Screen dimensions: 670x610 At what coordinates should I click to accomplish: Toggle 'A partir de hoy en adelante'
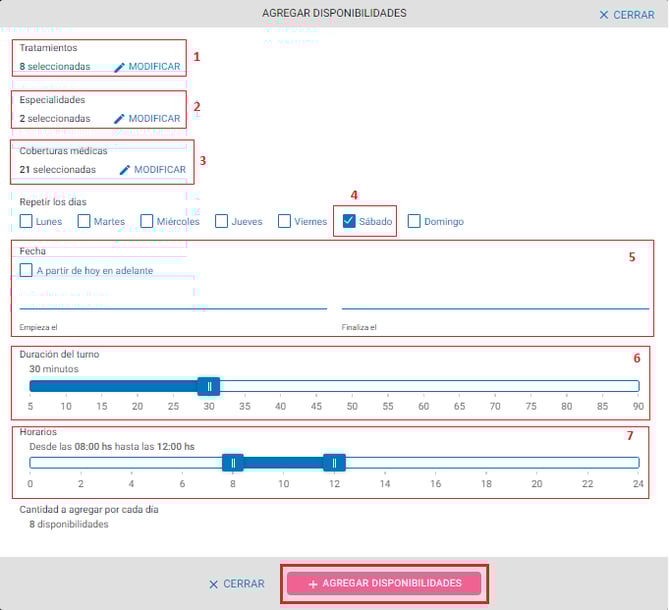[26, 270]
